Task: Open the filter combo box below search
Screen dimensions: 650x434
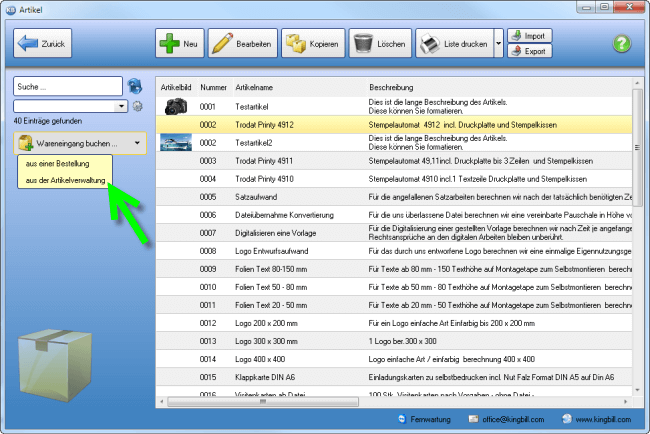Action: [x=70, y=106]
